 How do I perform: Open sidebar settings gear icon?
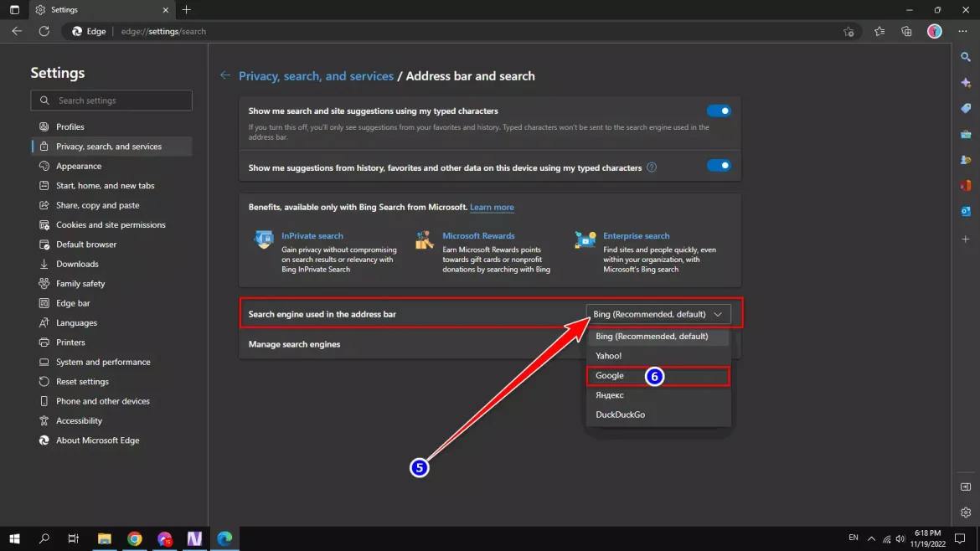pyautogui.click(x=966, y=512)
